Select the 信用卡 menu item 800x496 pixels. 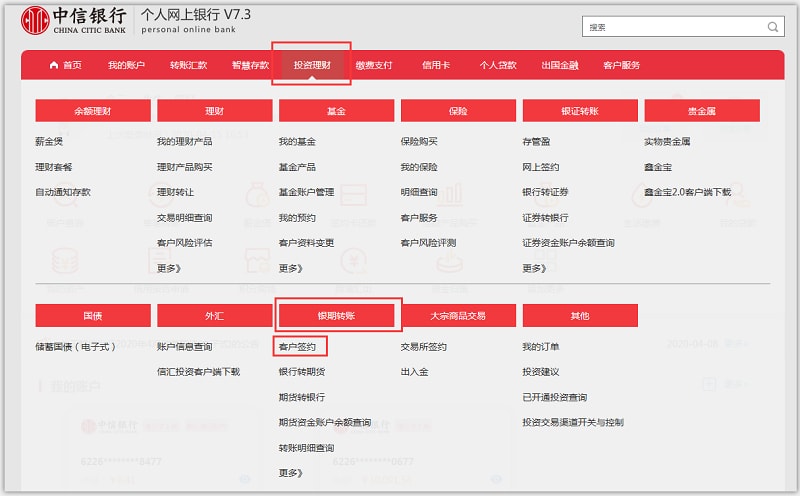coord(436,65)
